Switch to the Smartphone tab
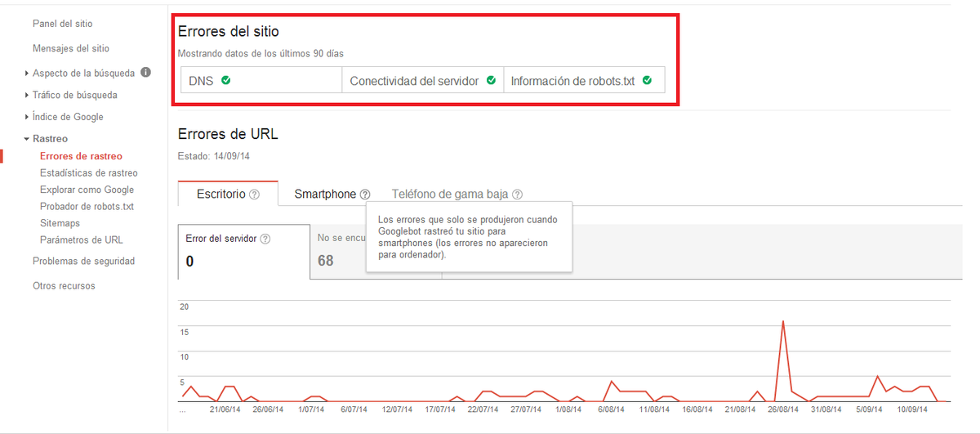This screenshot has width=980, height=434. click(x=325, y=195)
